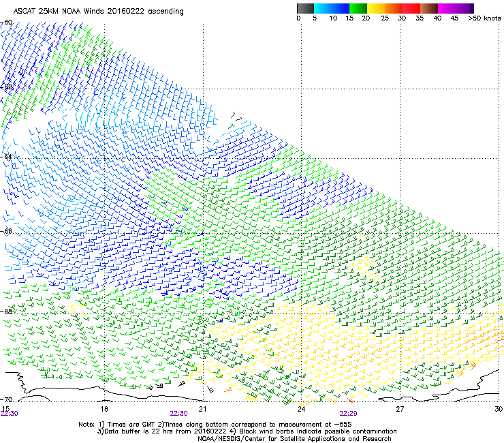Image resolution: width=504 pixels, height=443 pixels.
Task: Click the note 'Data buffer is 22 hrs'
Action: (137, 431)
